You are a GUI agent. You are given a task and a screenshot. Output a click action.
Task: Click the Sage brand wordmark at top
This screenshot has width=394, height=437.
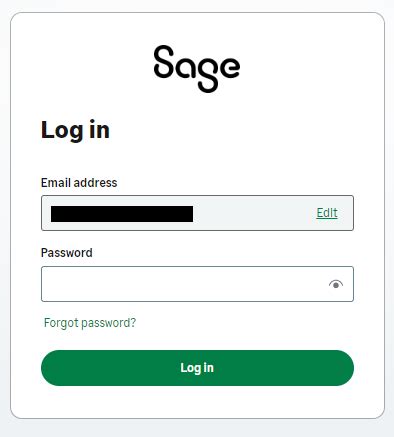197,69
